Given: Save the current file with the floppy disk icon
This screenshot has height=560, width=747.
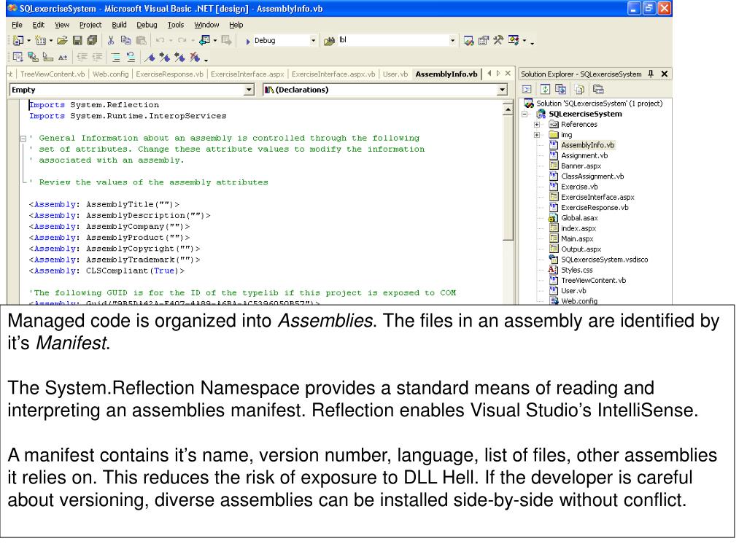Looking at the screenshot, I should [77, 41].
